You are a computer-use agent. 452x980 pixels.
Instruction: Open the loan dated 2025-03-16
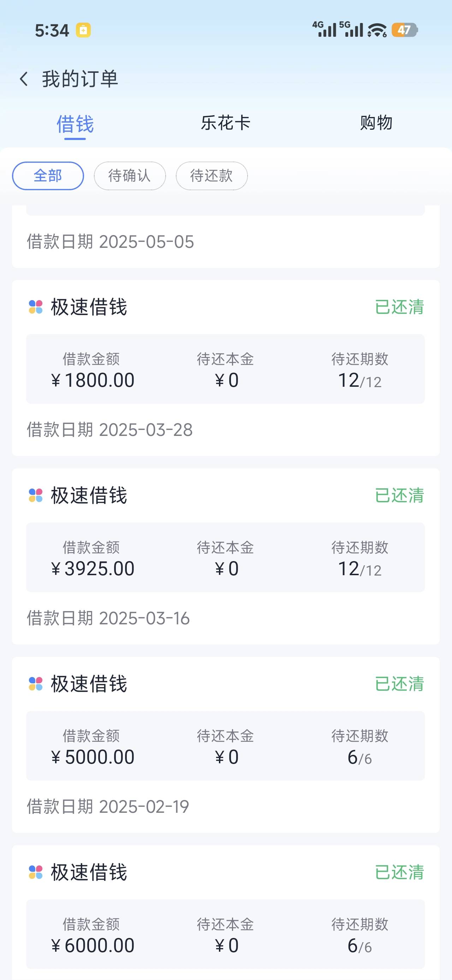108,618
